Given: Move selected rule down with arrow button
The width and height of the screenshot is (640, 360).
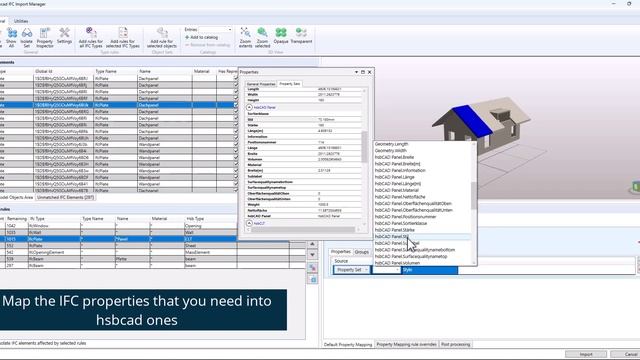Looking at the screenshot, I should click(312, 255).
